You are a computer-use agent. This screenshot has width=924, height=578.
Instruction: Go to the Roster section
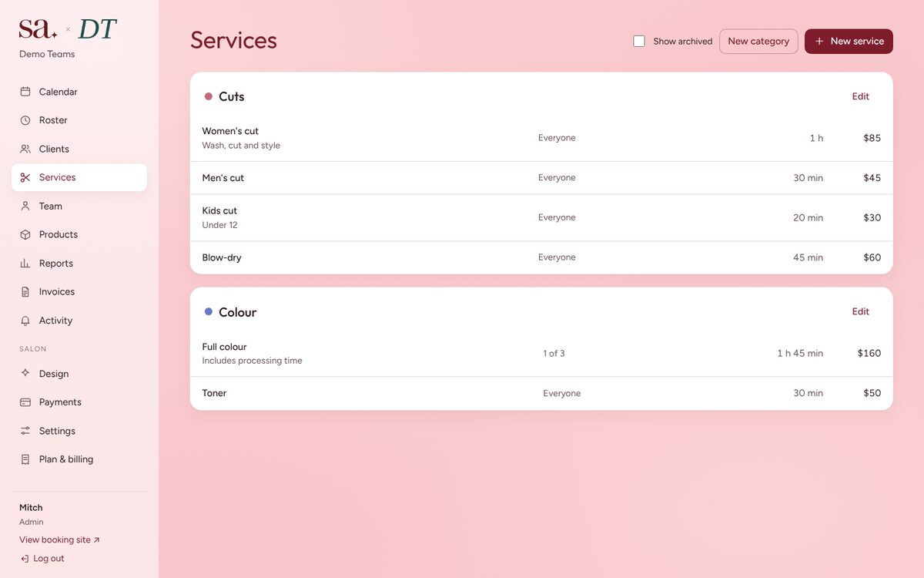coord(79,120)
